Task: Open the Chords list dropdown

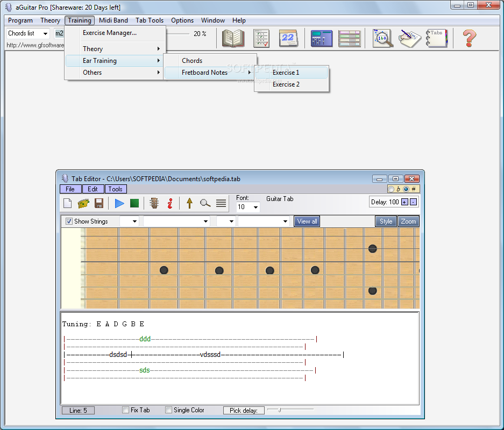Action: pos(45,33)
